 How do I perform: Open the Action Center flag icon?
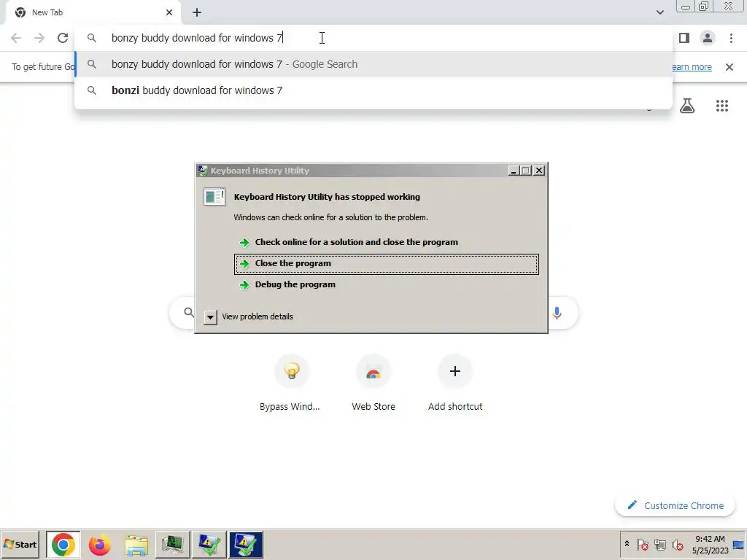[642, 545]
